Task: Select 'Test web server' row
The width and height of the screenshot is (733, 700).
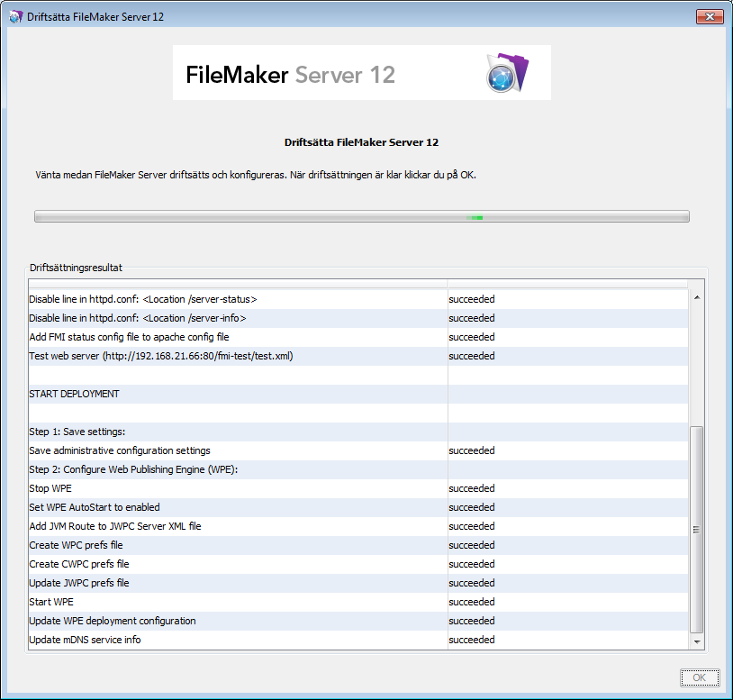Action: pos(358,356)
